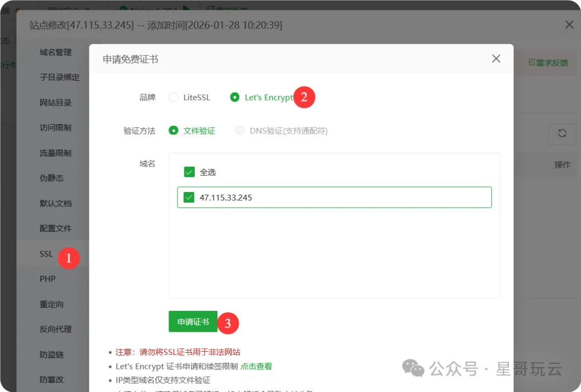Open the 防盗链 protection section
Viewport: 581px width, 392px height.
52,354
